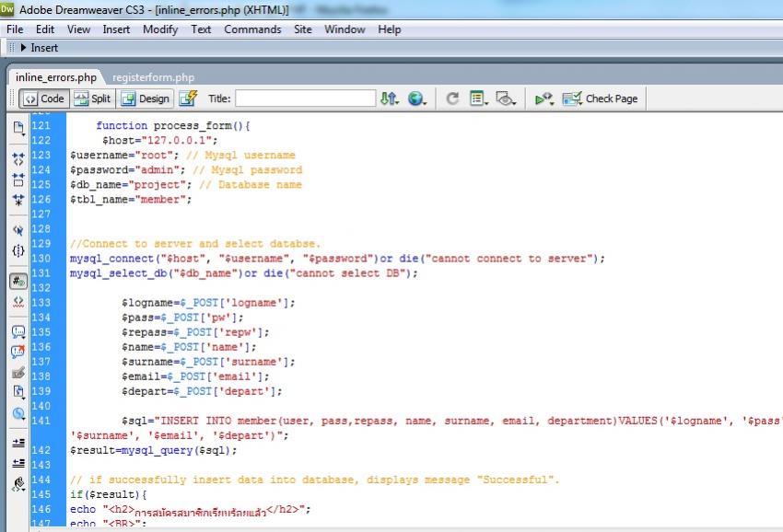Click the $email=$_POST['email']; line
Image resolution: width=783 pixels, height=532 pixels.
[195, 376]
